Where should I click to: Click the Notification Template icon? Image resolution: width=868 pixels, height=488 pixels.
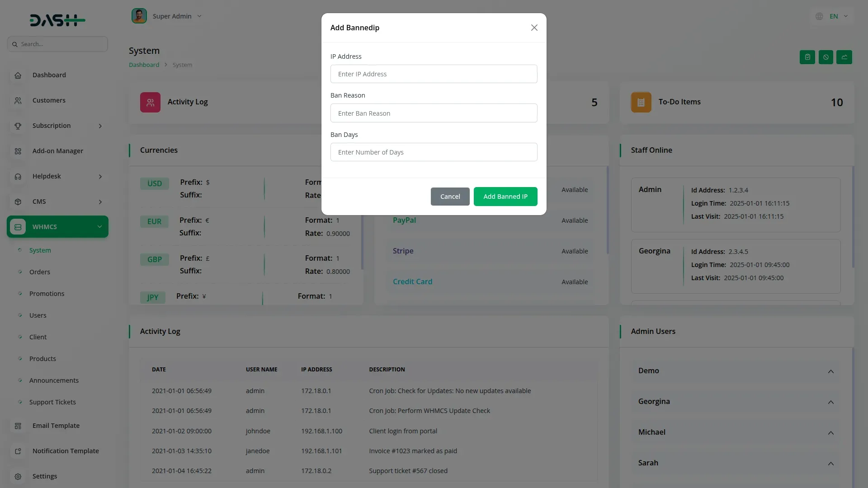[18, 451]
